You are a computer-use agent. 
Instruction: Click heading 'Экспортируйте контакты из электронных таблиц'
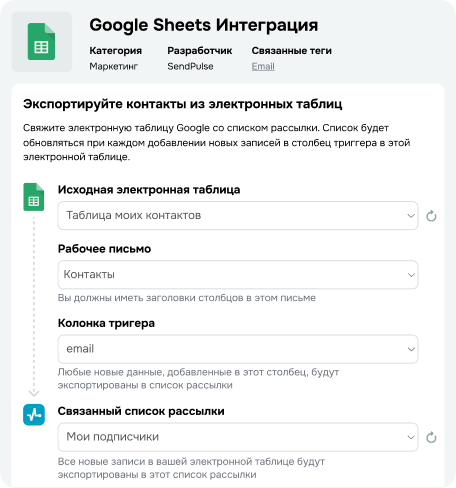click(183, 104)
